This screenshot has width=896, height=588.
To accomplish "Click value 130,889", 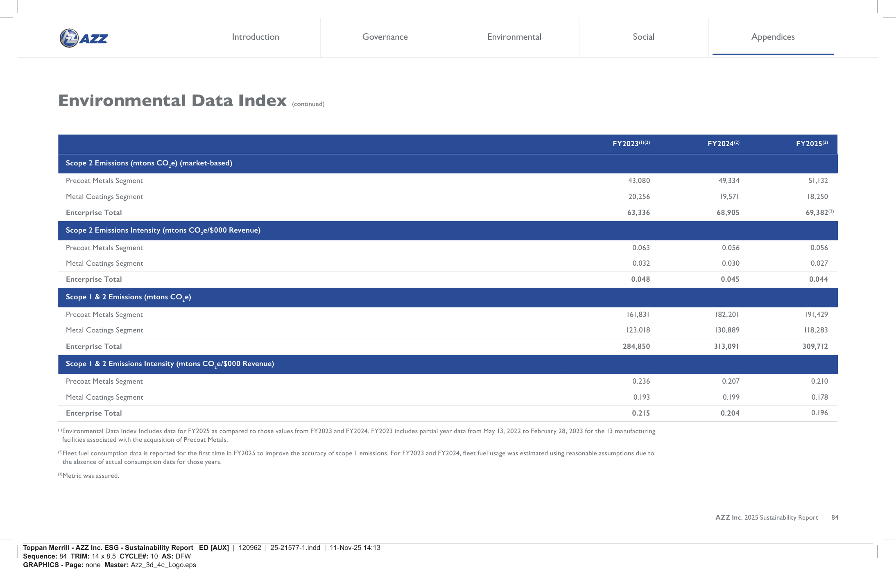I will 727,330.
